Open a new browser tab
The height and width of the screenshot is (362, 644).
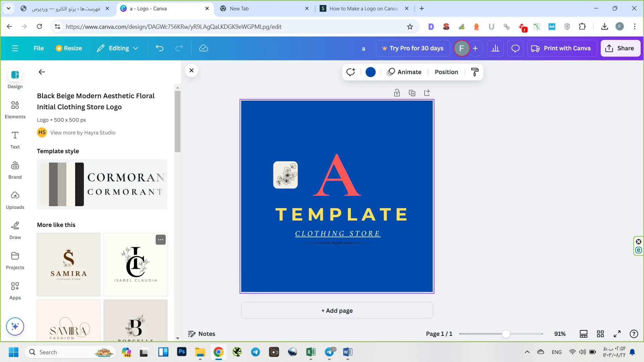pyautogui.click(x=422, y=9)
